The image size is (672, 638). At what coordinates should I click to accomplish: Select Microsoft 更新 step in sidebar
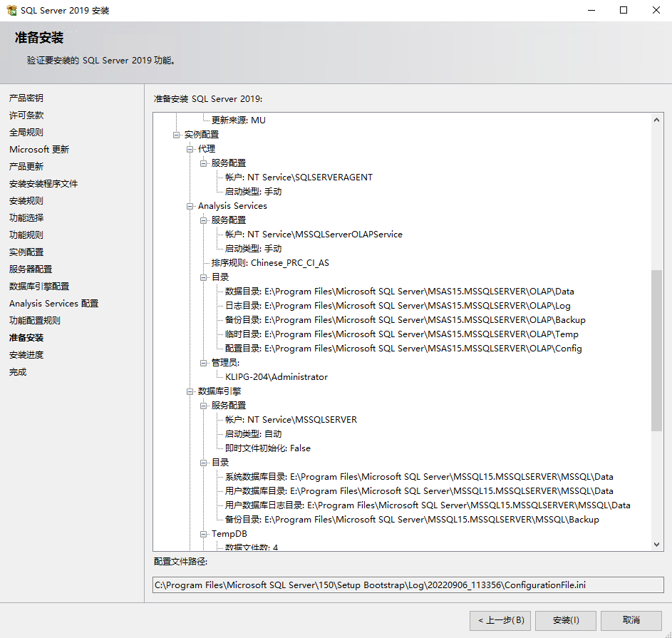(x=39, y=150)
